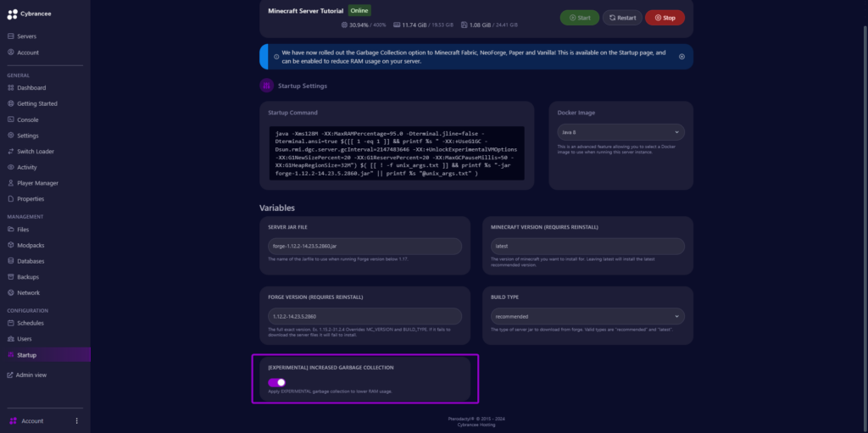This screenshot has height=433, width=868.
Task: Open the Docker Image Java 8 dropdown
Action: coord(620,132)
